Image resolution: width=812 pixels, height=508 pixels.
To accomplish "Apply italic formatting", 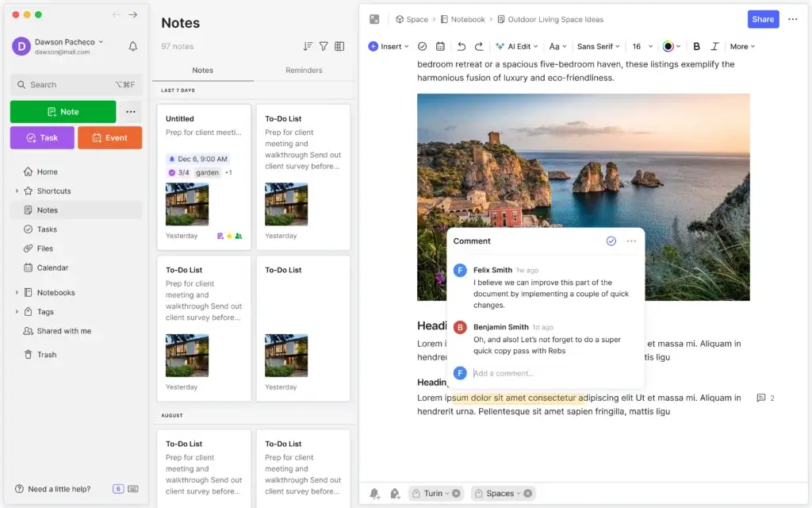I will 714,46.
